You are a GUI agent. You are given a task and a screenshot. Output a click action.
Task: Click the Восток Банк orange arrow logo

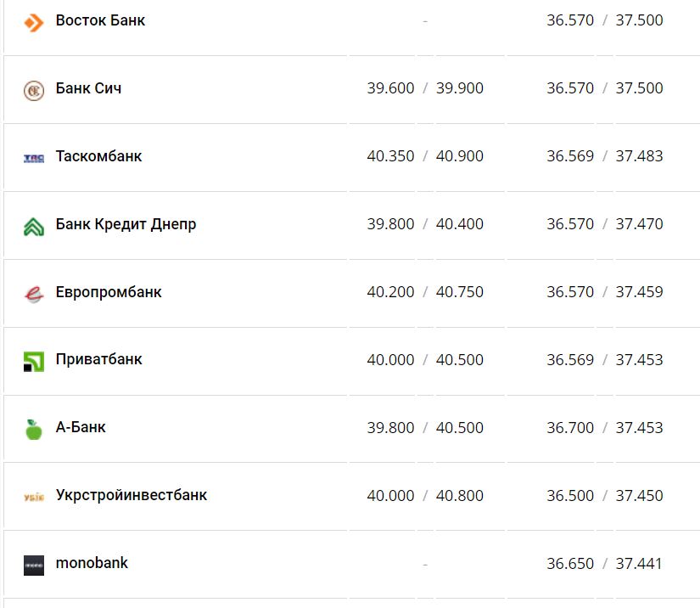coord(33,23)
